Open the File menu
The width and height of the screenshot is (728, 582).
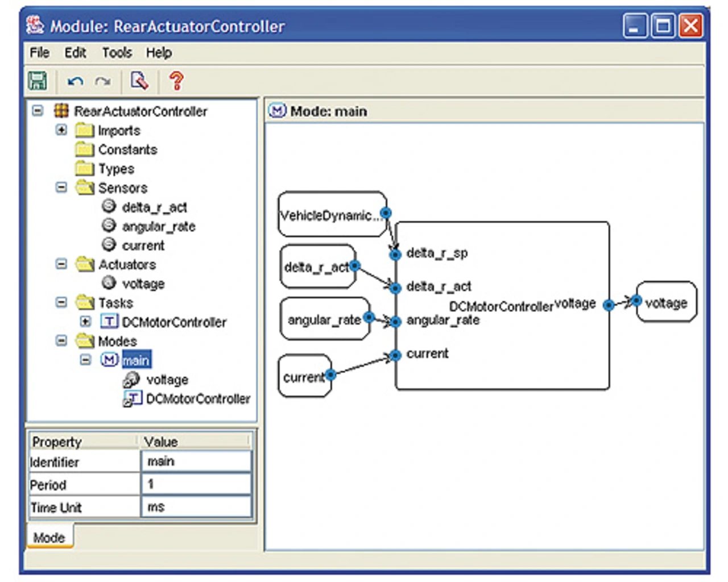tap(39, 53)
